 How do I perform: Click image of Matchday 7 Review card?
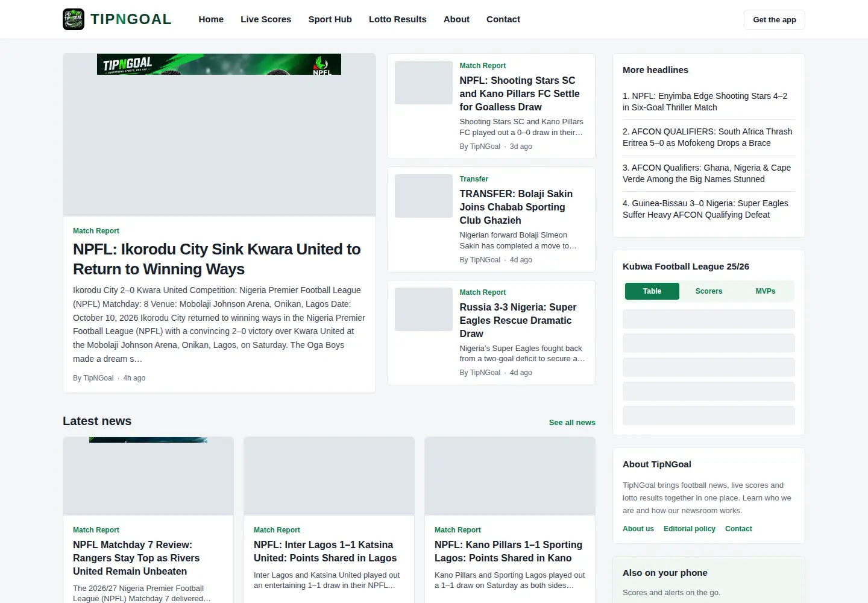point(148,476)
